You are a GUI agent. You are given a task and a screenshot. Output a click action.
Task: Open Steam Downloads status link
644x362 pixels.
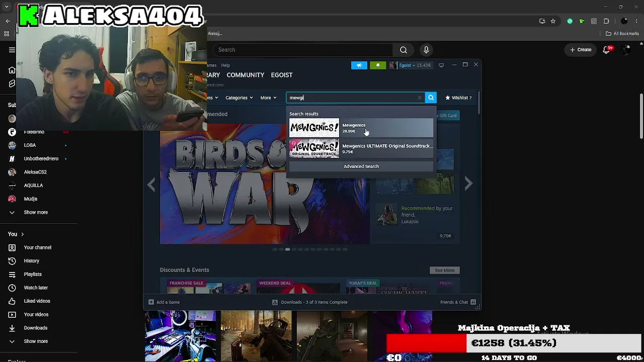tap(310, 302)
